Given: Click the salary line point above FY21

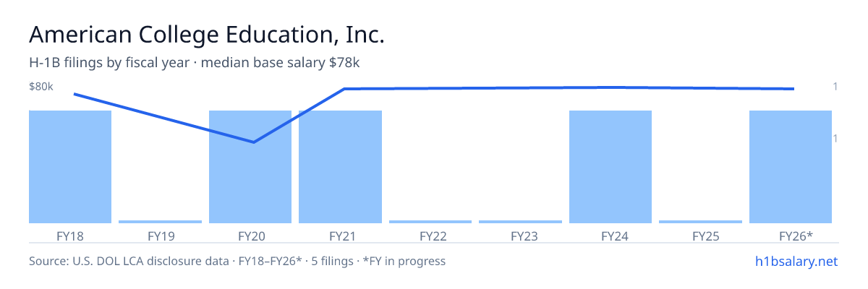Looking at the screenshot, I should 344,89.
